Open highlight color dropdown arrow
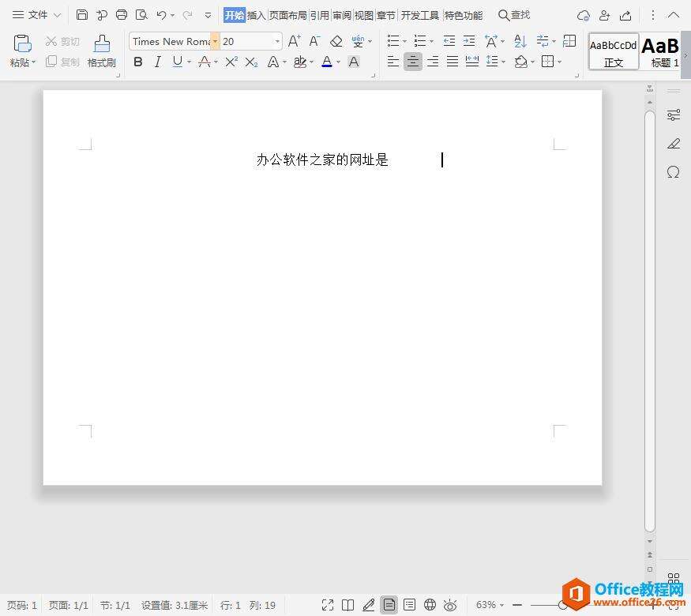The width and height of the screenshot is (691, 616). tap(312, 62)
